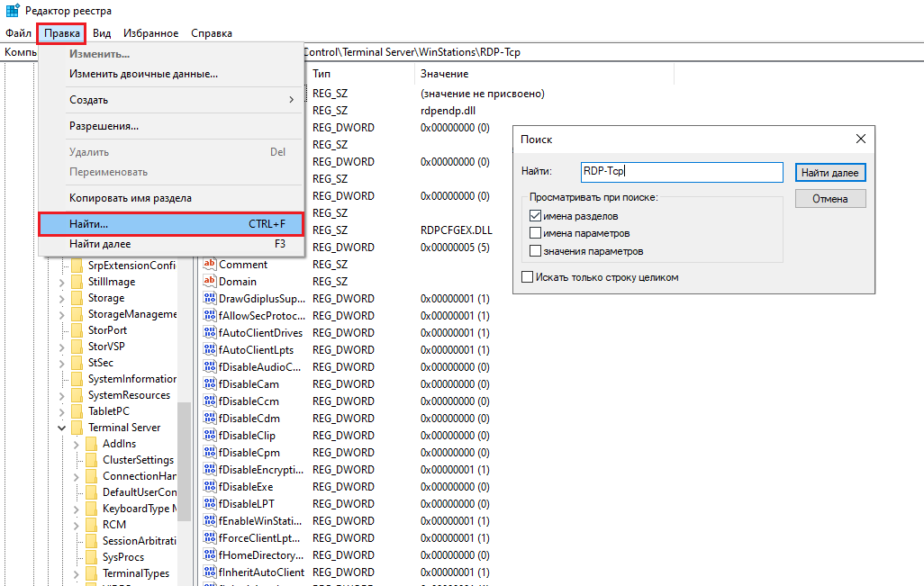Image resolution: width=924 pixels, height=586 pixels.
Task: Expand the StillImage key chevron
Action: (x=62, y=282)
